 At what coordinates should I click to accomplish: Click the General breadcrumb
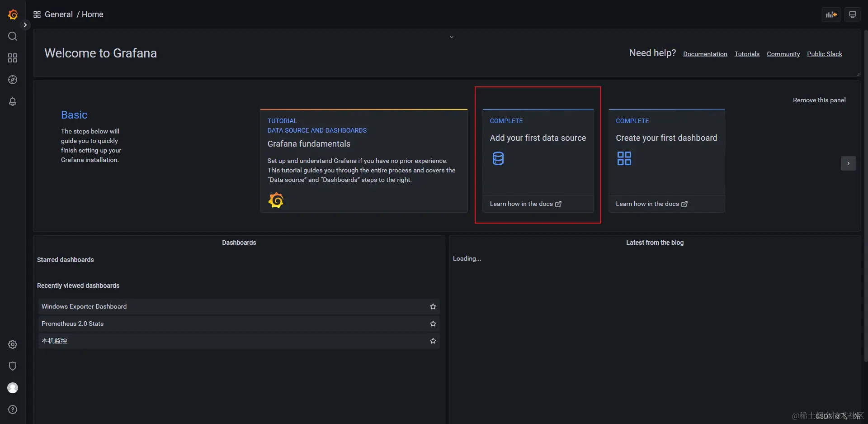(x=59, y=14)
